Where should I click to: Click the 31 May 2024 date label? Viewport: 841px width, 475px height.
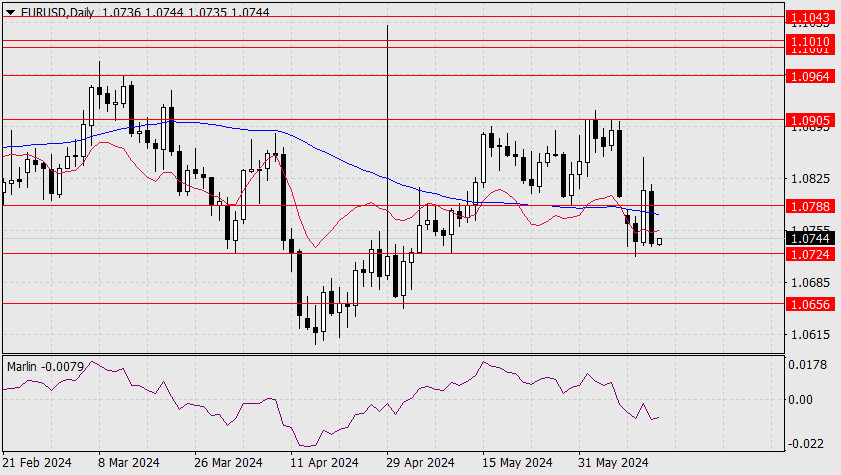613,462
